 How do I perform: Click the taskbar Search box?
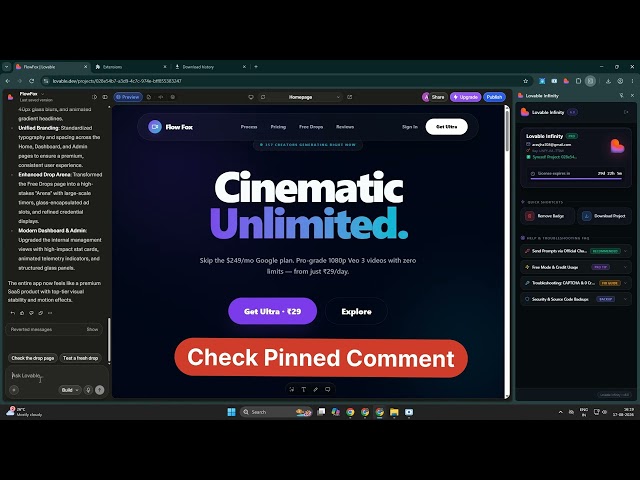[276, 412]
